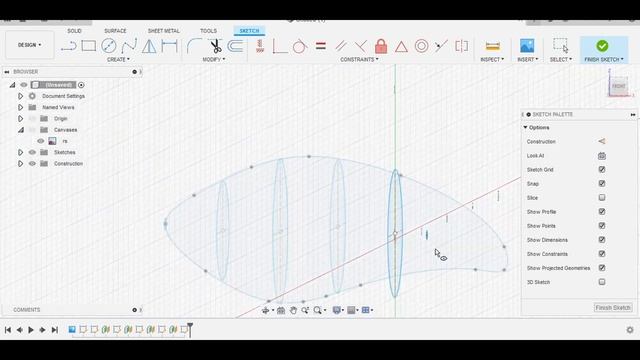
Task: Toggle visibility of the rs canvas
Action: coord(40,141)
